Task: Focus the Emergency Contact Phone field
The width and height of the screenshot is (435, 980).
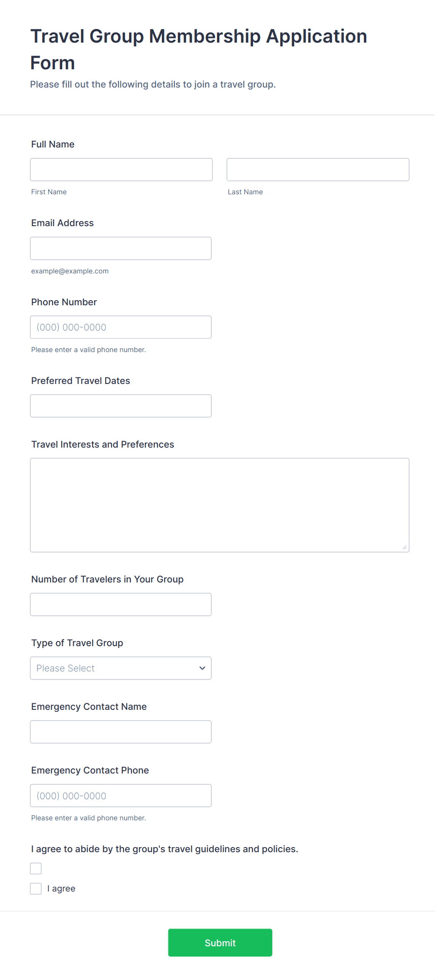Action: coord(121,796)
